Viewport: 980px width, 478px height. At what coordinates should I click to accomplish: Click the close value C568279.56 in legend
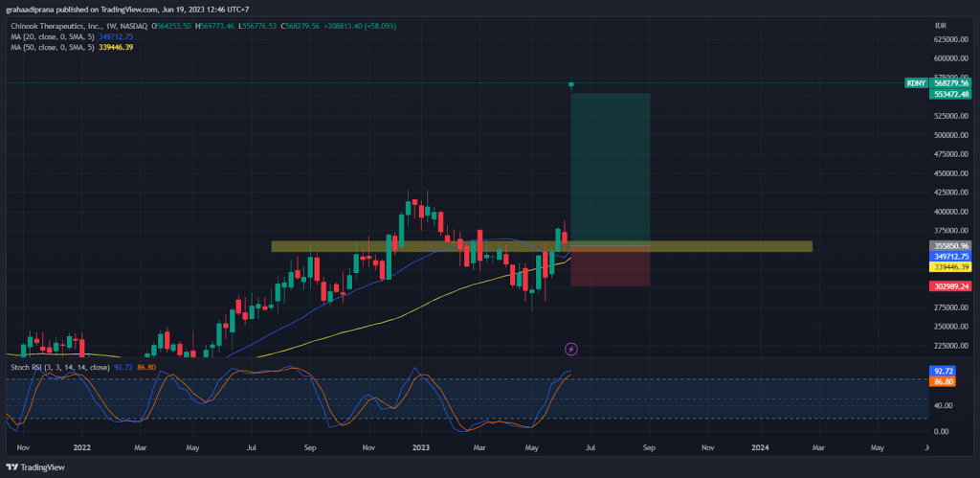click(300, 26)
